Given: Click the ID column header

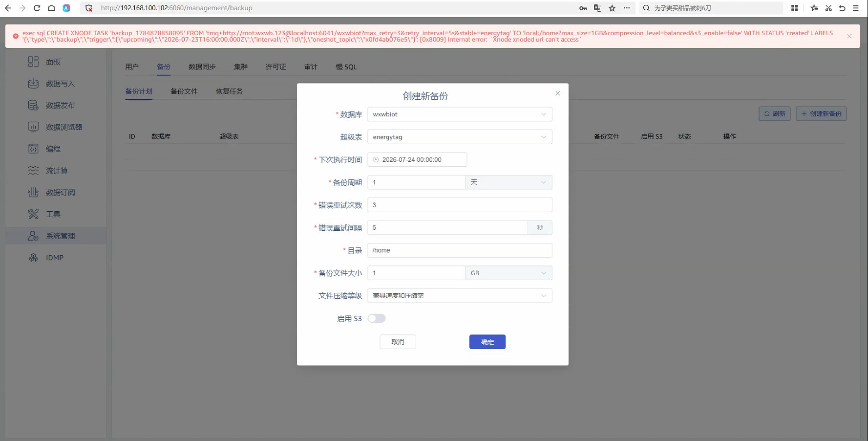Looking at the screenshot, I should pos(132,136).
